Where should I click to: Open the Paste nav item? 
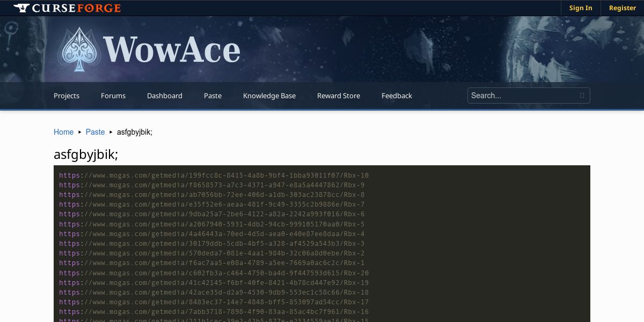213,96
